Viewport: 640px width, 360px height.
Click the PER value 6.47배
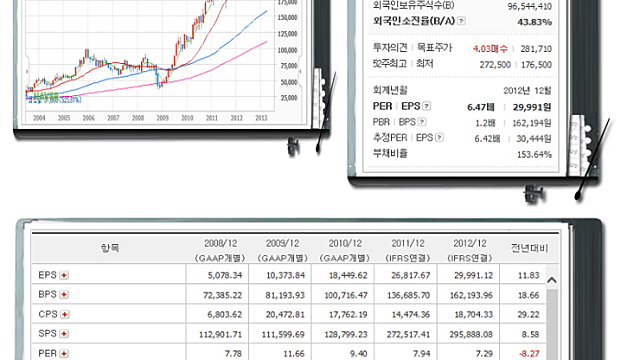[x=481, y=107]
